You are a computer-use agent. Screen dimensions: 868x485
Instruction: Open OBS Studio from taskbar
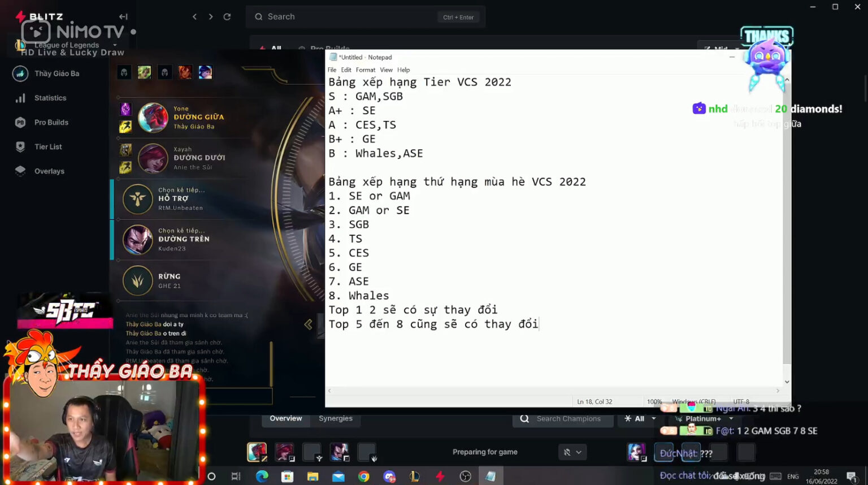[466, 477]
